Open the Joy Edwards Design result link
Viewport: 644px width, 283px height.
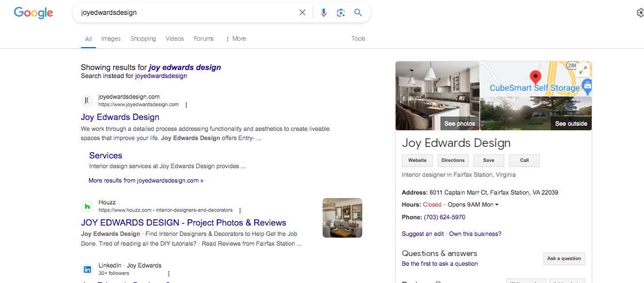120,117
